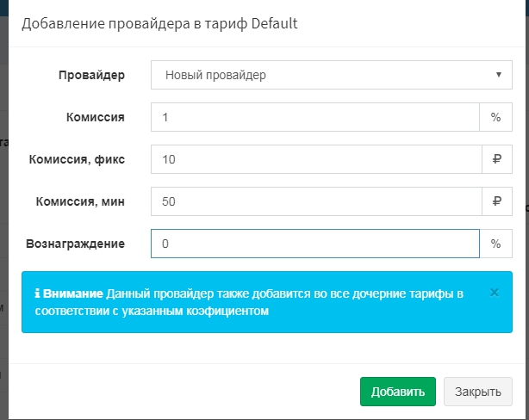
Task: Click the arrow of the Новый провайдер select
Action: click(x=499, y=75)
